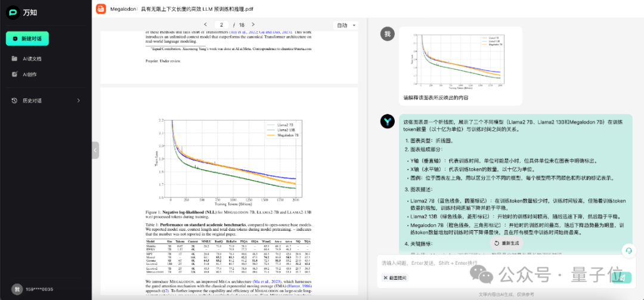Viewport: 644px width, 300px height.
Task: Collapse the PDF panel side handle
Action: pyautogui.click(x=95, y=150)
